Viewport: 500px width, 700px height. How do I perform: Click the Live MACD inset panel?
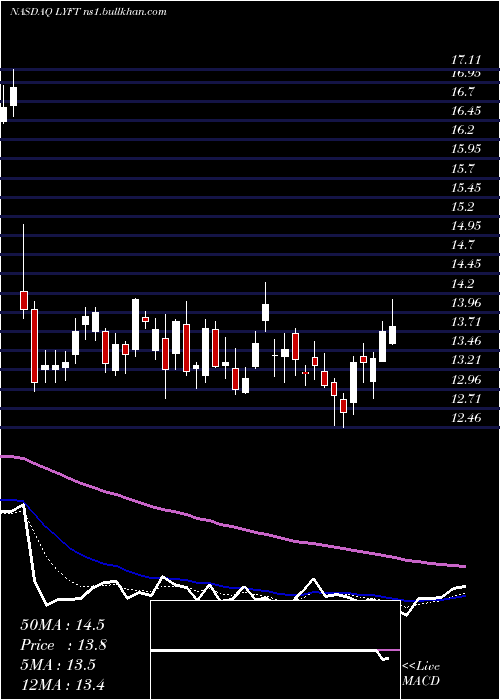click(275, 650)
